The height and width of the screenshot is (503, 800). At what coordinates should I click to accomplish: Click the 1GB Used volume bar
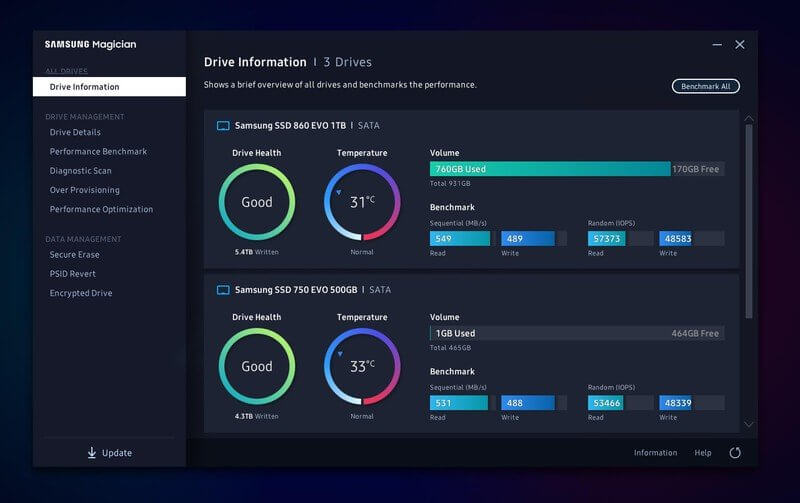pyautogui.click(x=577, y=333)
